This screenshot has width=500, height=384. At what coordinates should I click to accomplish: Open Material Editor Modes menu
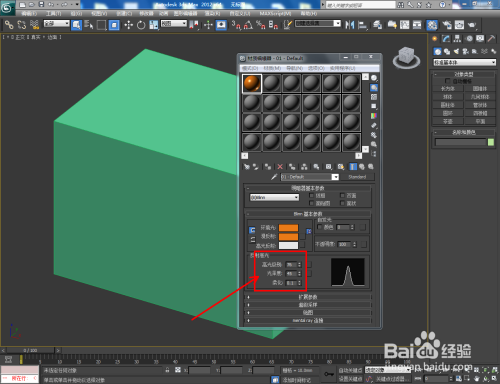[x=250, y=68]
